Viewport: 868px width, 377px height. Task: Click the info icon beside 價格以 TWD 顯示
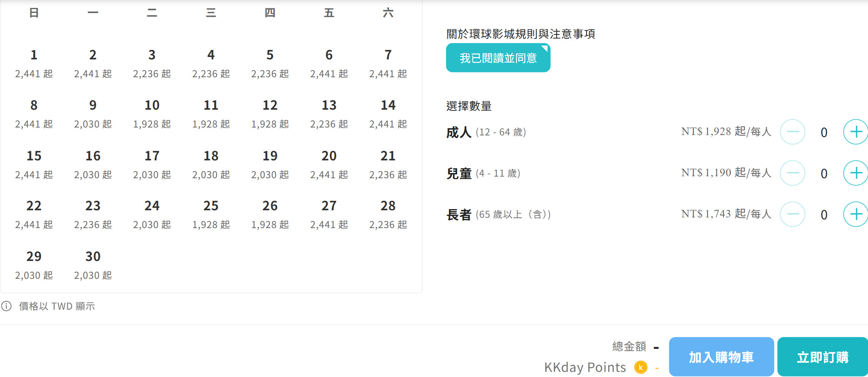click(6, 306)
